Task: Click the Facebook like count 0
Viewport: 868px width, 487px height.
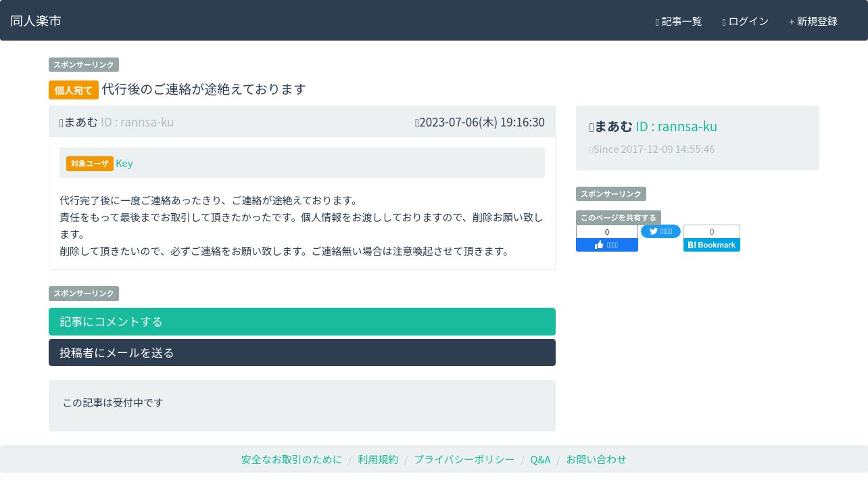Action: coord(607,232)
